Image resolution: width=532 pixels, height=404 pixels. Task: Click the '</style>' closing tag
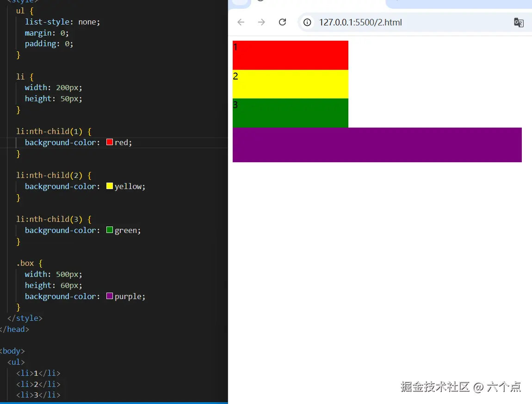[25, 318]
